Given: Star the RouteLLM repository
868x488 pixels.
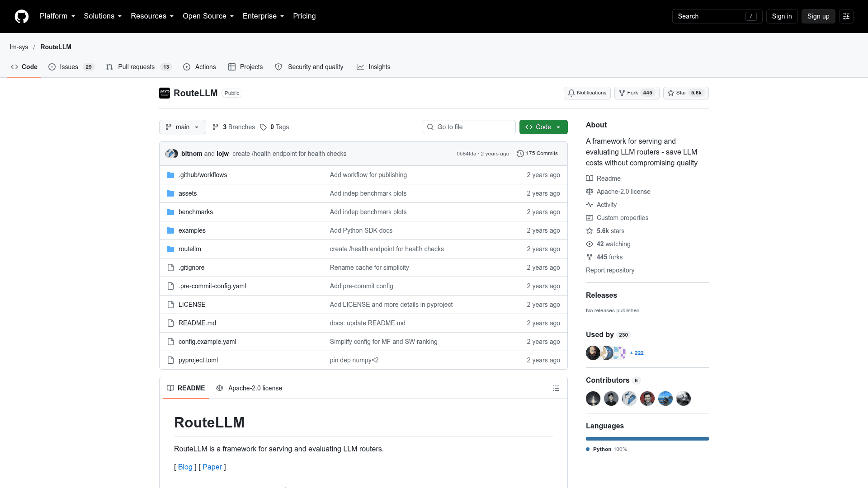Looking at the screenshot, I should (x=686, y=93).
